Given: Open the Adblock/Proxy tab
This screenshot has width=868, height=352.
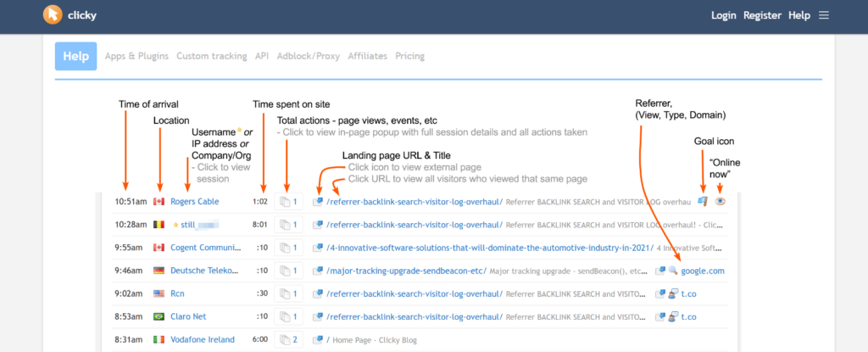Looking at the screenshot, I should tap(309, 56).
